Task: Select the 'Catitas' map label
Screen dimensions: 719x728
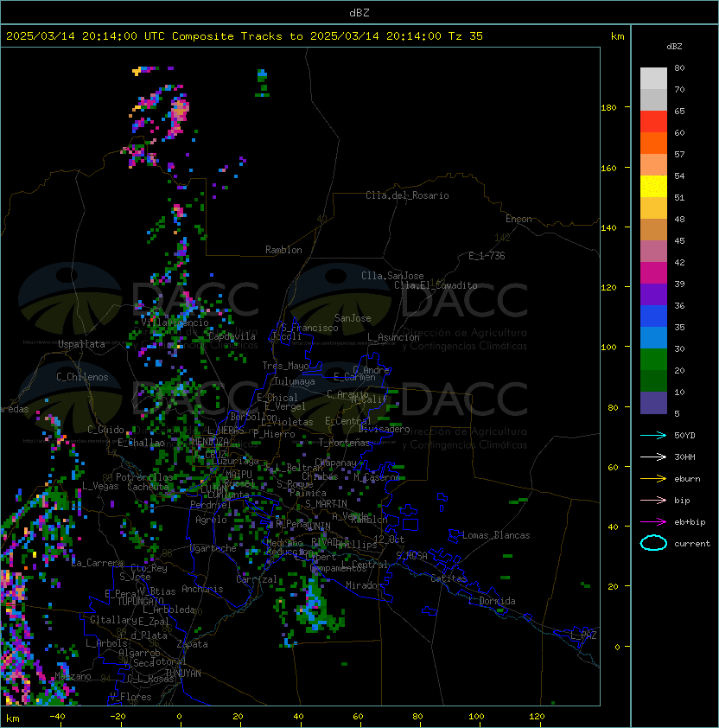Action: coord(449,578)
